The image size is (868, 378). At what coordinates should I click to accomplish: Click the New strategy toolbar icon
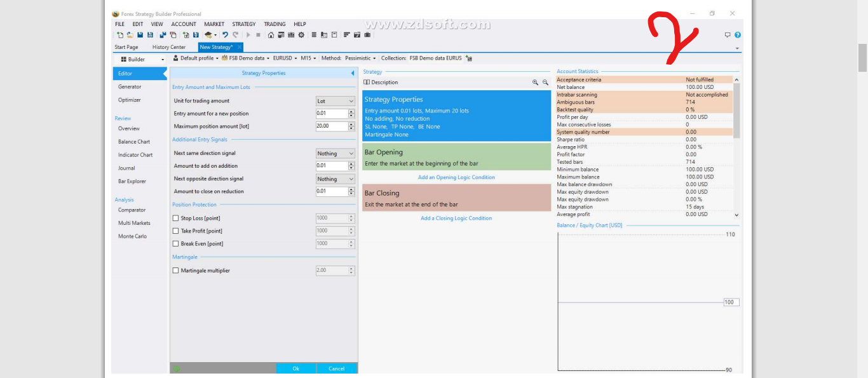pos(119,35)
